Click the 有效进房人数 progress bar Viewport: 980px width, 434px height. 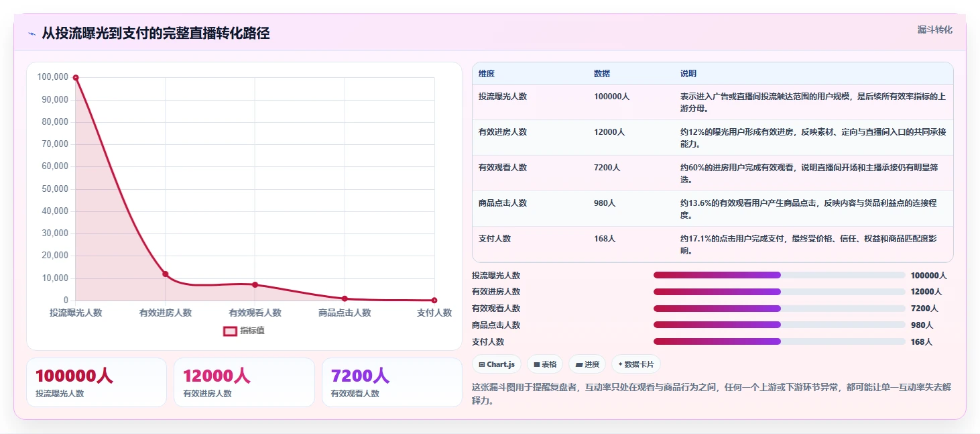(779, 292)
